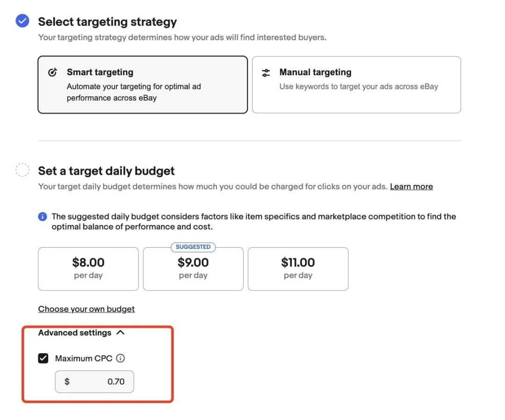Open the Learn more link
The width and height of the screenshot is (505, 420).
tap(411, 186)
